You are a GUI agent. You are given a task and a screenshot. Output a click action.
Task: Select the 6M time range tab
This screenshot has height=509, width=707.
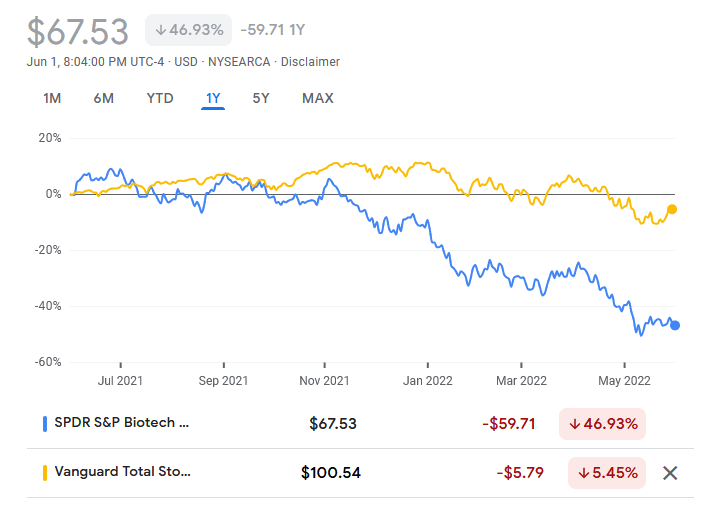[x=104, y=98]
